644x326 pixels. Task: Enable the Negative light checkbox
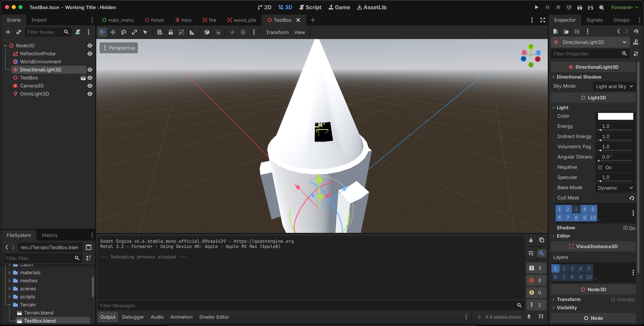coord(600,168)
